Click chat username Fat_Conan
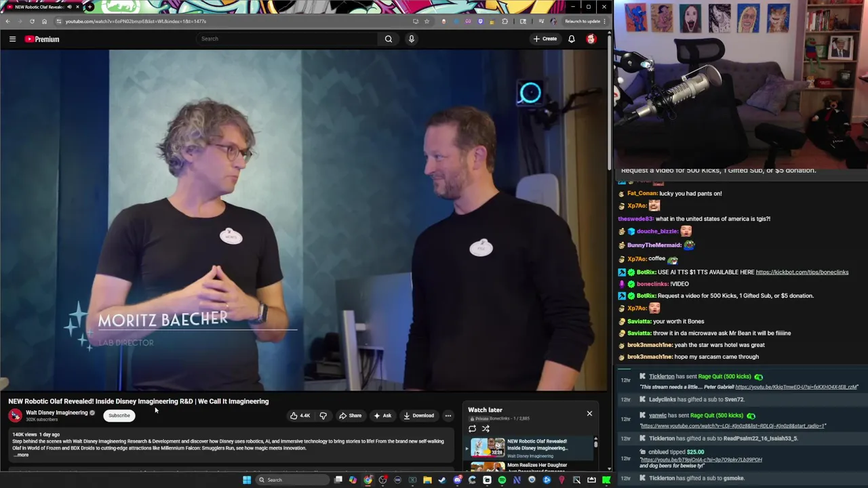The height and width of the screenshot is (488, 868). (x=642, y=194)
